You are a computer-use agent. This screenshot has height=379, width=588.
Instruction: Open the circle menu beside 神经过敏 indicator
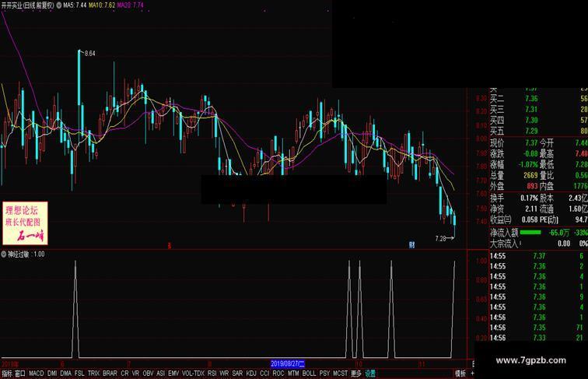click(x=4, y=254)
